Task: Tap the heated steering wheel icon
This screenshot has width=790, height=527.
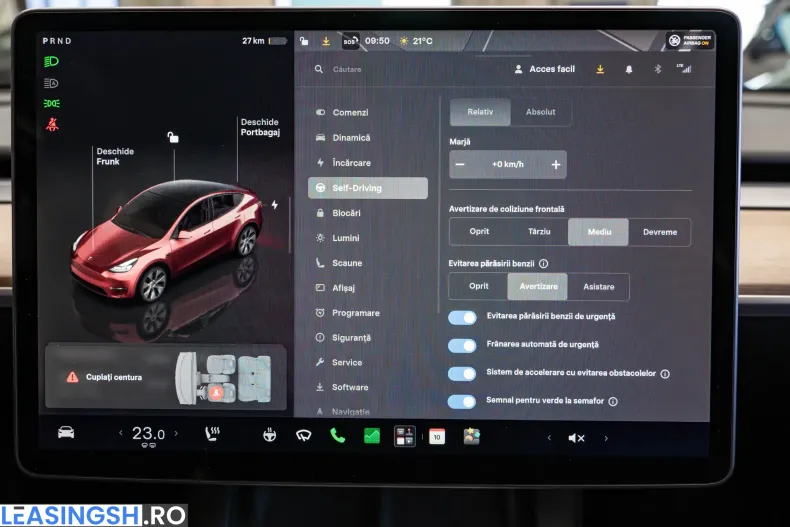Action: coord(270,434)
